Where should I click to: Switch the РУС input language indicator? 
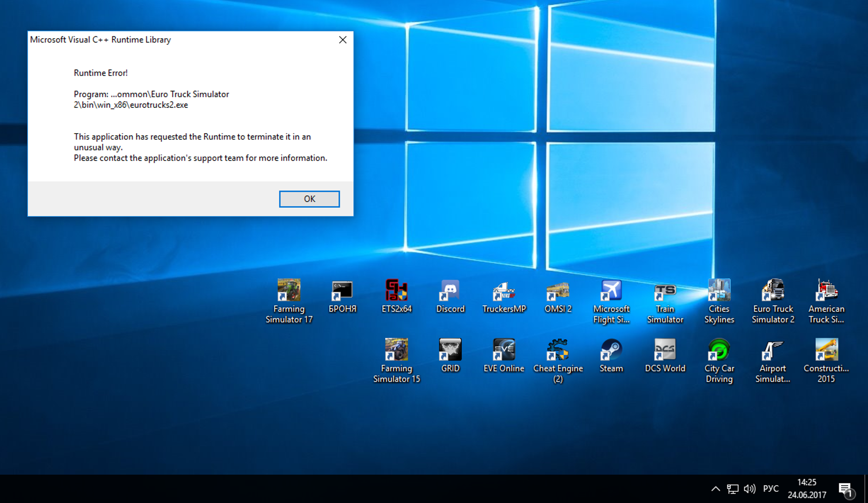(x=771, y=489)
